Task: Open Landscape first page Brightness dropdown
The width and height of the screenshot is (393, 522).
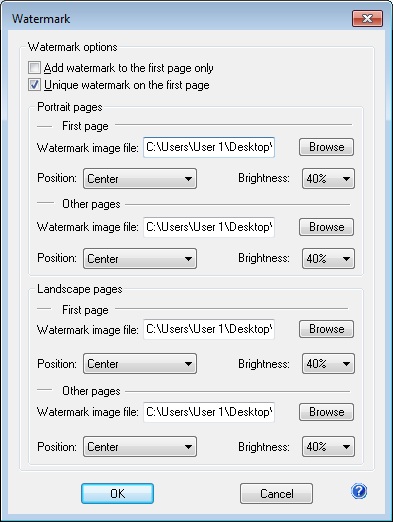Action: coord(328,364)
